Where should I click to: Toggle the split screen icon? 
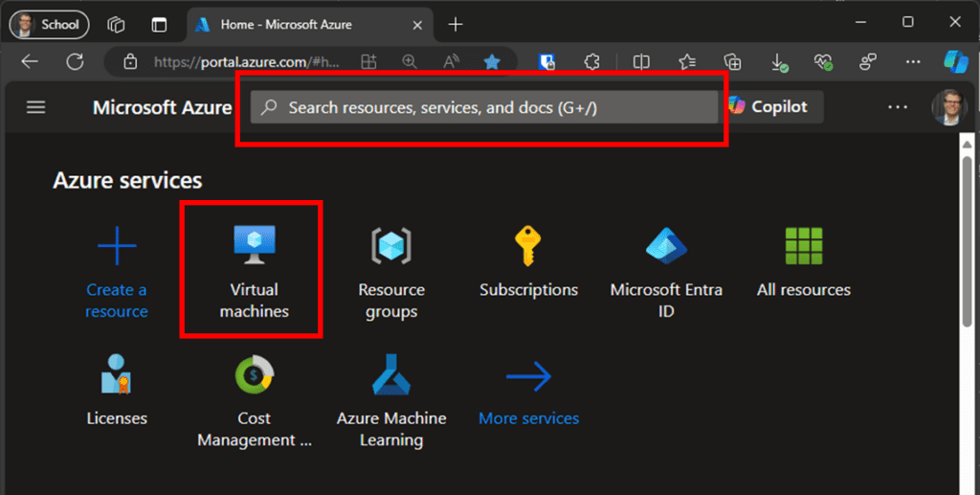[x=641, y=61]
